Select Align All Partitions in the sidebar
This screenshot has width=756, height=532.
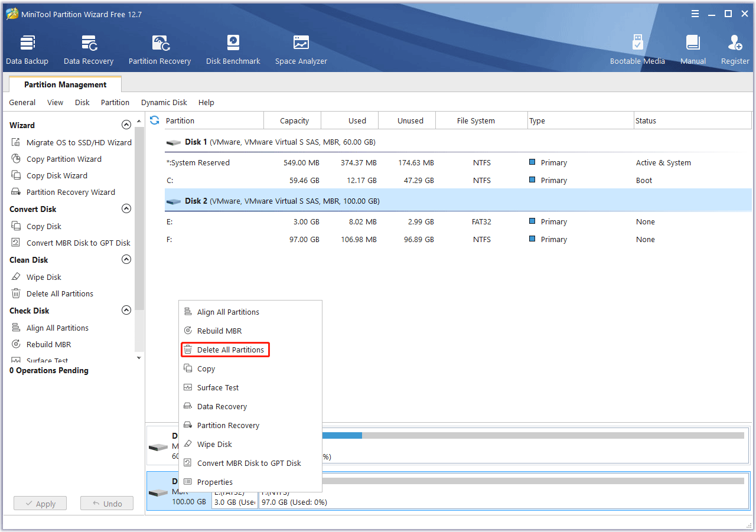coord(50,328)
